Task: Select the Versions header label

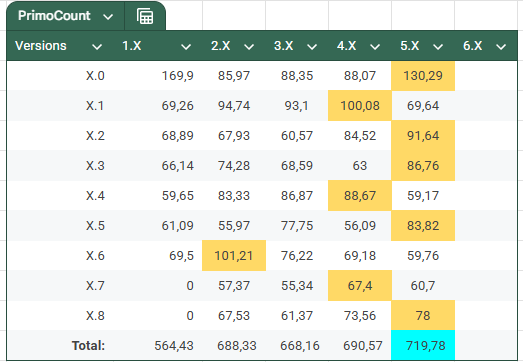Action: (41, 46)
